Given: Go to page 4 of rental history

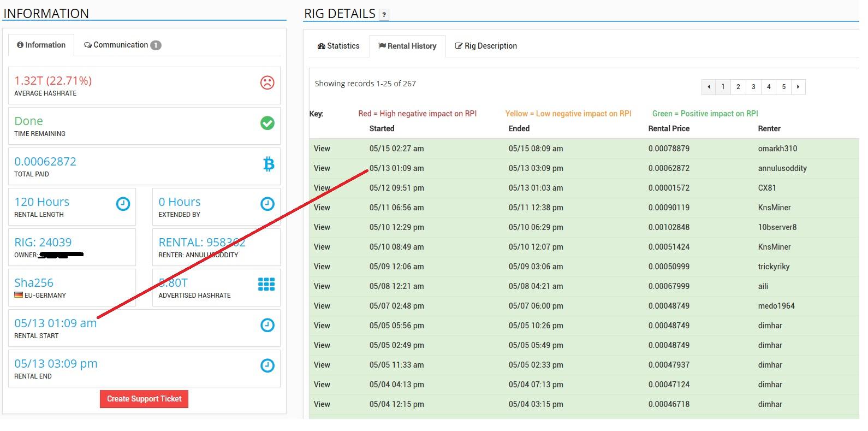Looking at the screenshot, I should (769, 87).
